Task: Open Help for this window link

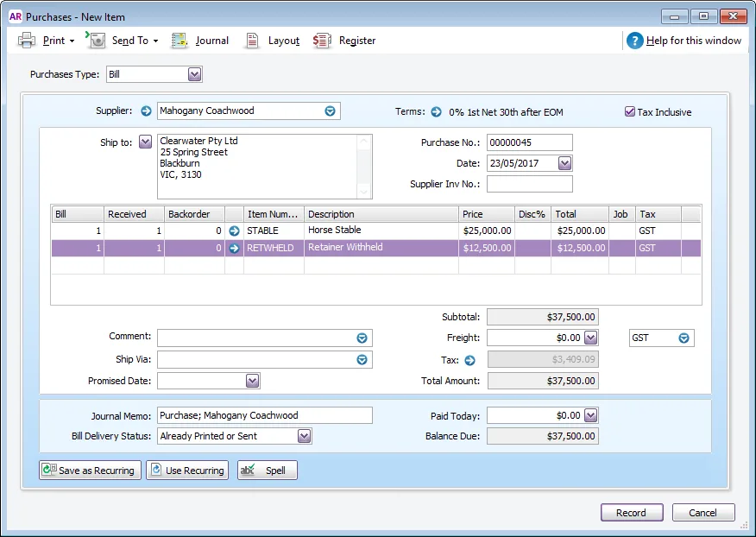Action: tap(693, 41)
